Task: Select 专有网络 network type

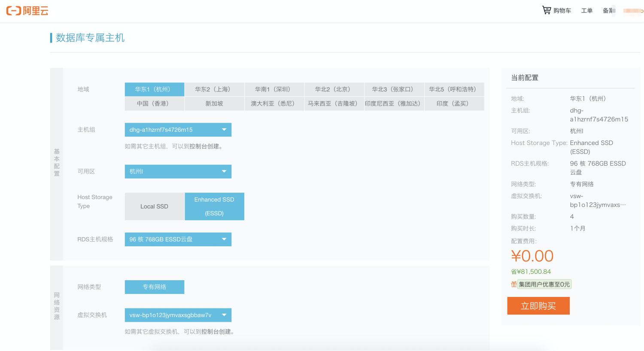Action: (155, 287)
